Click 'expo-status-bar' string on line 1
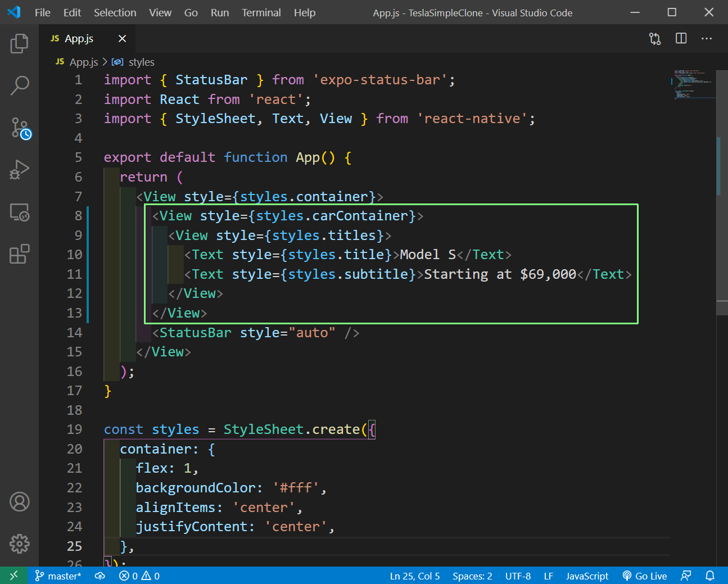This screenshot has width=728, height=584. (x=380, y=80)
